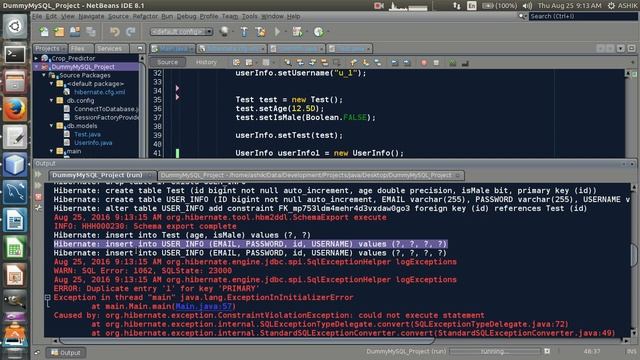Expand the Crop_Predictor project node
The image size is (640, 360).
pyautogui.click(x=36, y=58)
